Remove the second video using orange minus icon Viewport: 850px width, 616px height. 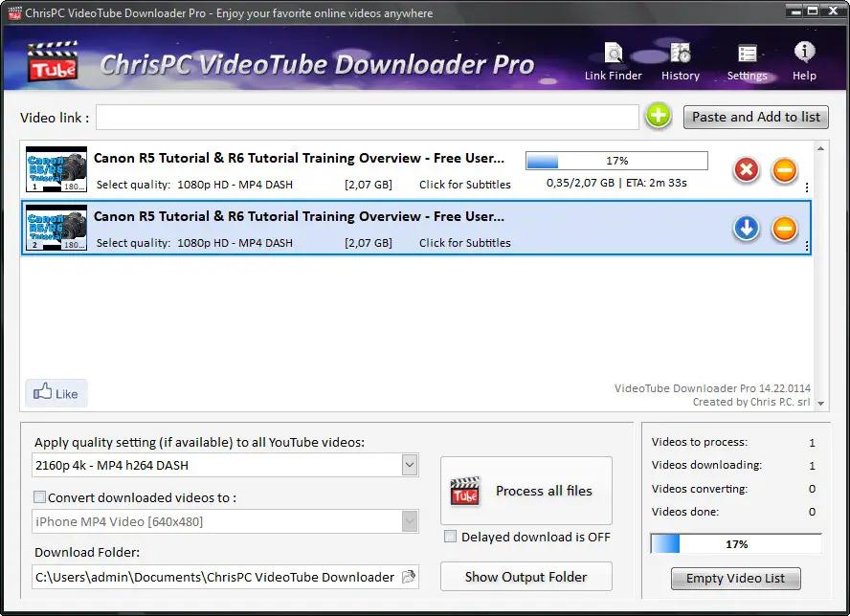pyautogui.click(x=784, y=229)
